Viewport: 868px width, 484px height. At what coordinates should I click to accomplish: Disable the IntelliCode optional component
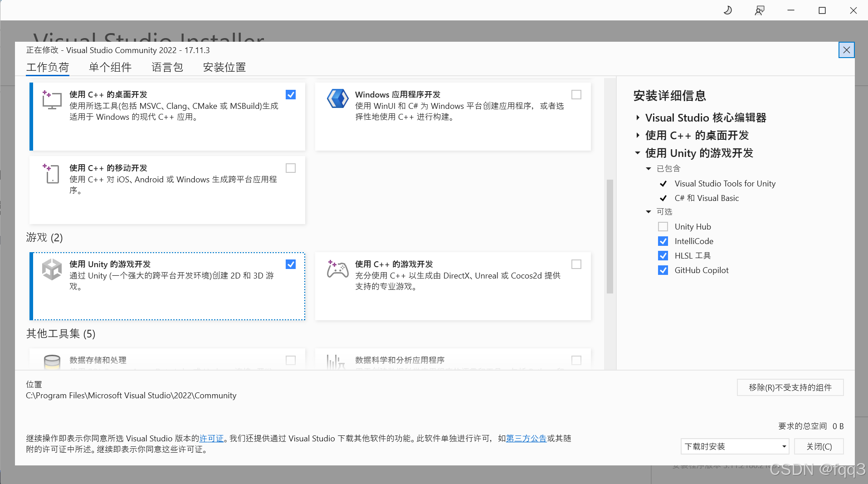tap(663, 241)
